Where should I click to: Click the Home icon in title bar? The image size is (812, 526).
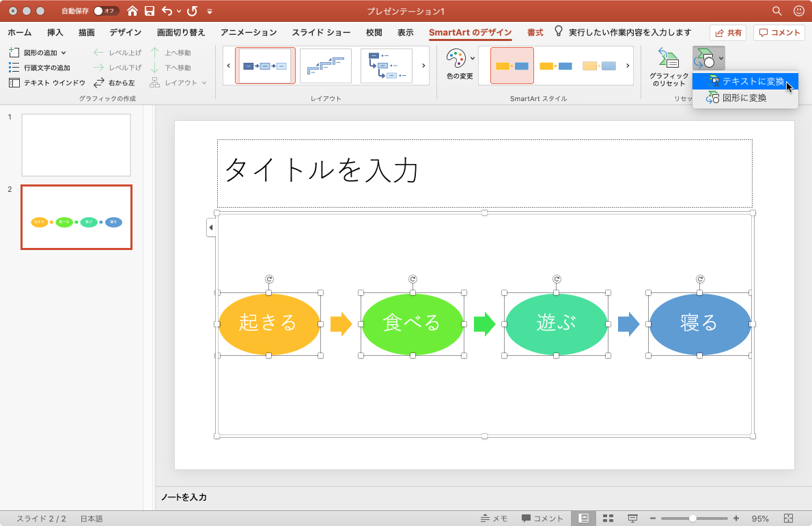tap(132, 11)
